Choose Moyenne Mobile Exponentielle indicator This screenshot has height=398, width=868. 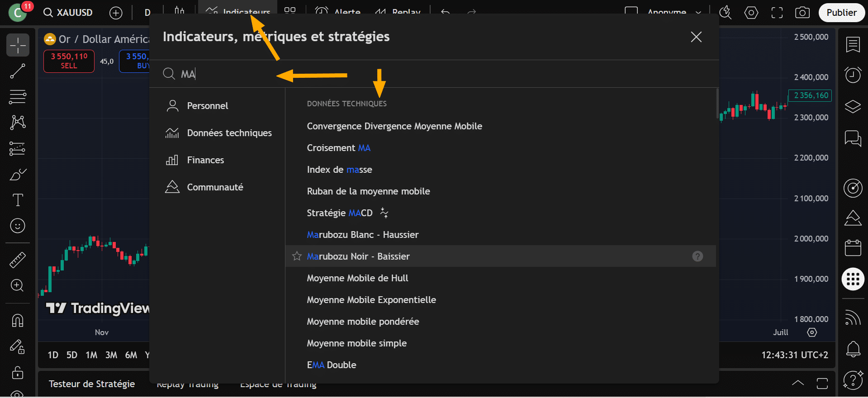pos(371,300)
